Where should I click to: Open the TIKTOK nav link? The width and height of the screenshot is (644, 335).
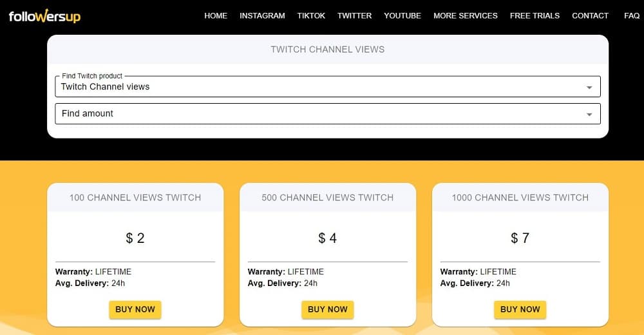pyautogui.click(x=311, y=15)
